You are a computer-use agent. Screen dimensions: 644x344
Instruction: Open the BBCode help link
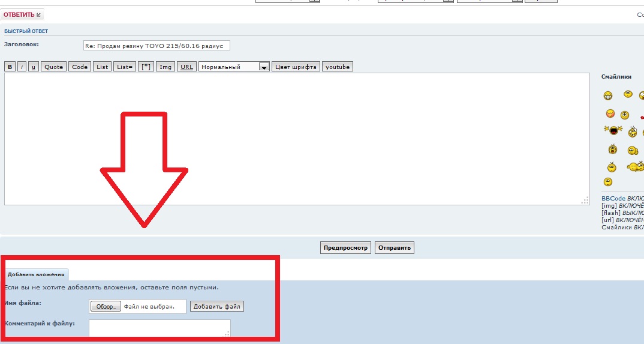coord(613,199)
